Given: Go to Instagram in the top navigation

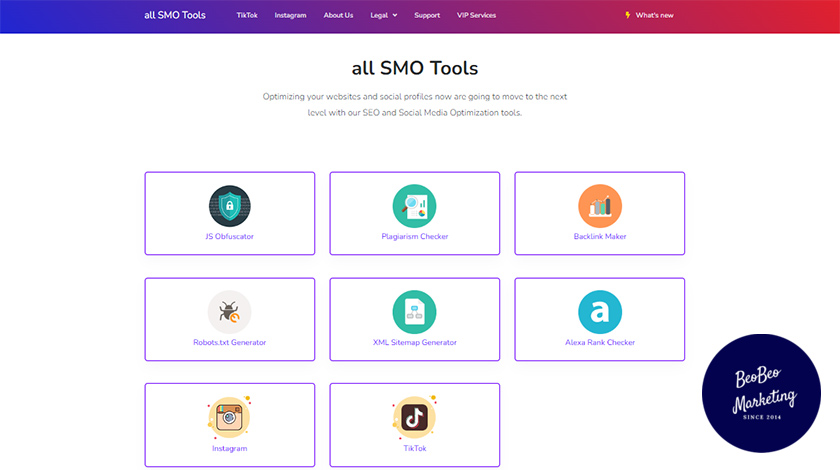Looking at the screenshot, I should pyautogui.click(x=290, y=16).
